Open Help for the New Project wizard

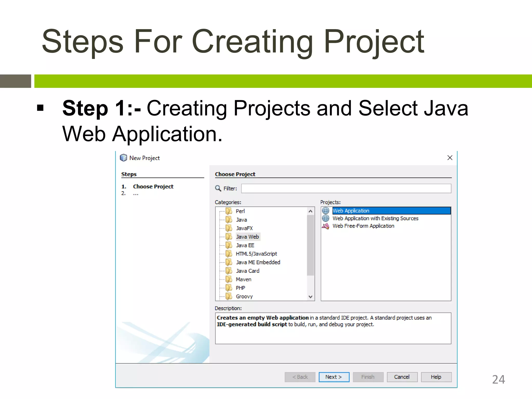436,377
